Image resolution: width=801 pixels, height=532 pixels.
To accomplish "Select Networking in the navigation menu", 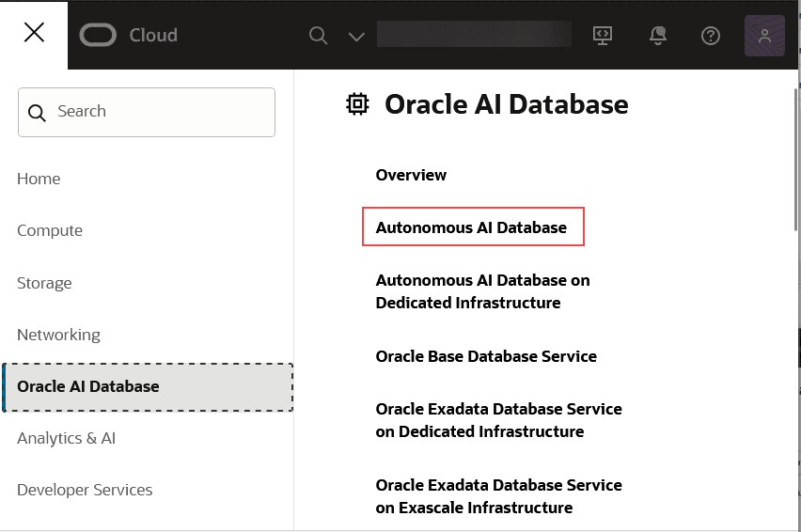I will (x=58, y=335).
